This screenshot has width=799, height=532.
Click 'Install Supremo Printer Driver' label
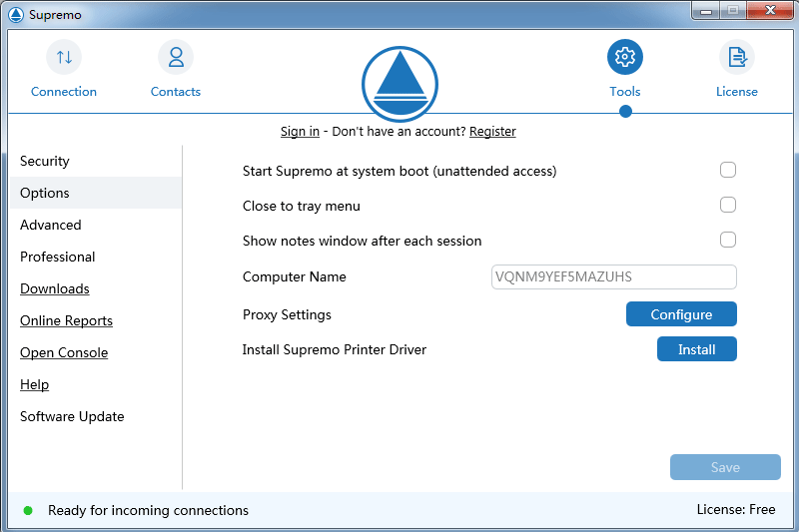pos(335,349)
